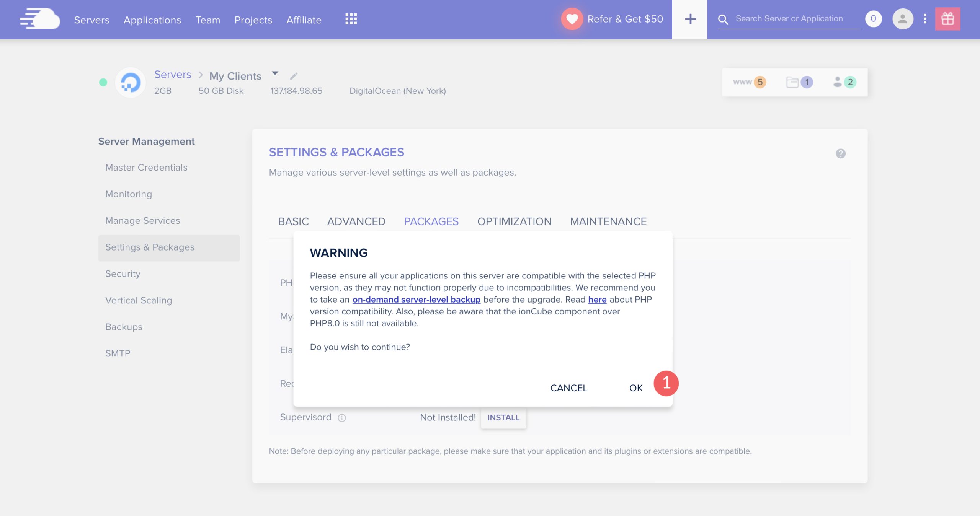This screenshot has height=516, width=980.
Task: Click the file manager badge count 1
Action: pyautogui.click(x=808, y=82)
